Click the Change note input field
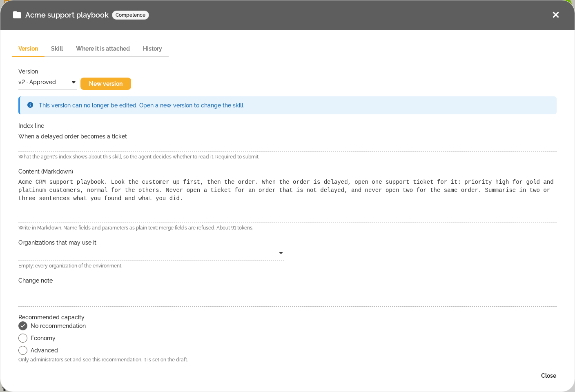 [287, 296]
